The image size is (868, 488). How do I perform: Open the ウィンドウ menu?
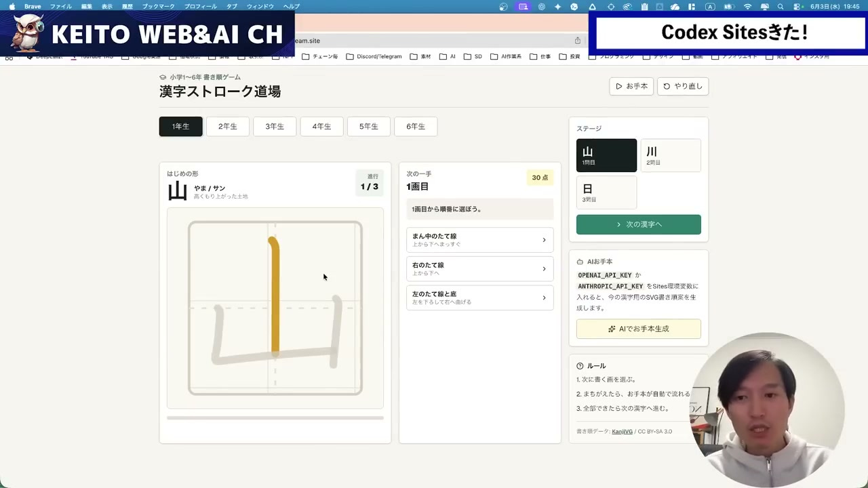point(260,6)
